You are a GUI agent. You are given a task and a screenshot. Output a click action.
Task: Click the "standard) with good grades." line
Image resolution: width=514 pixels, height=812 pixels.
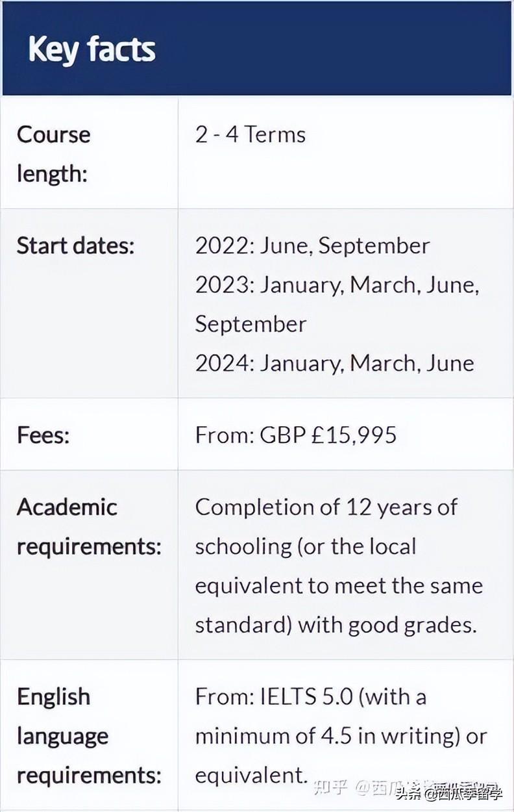336,624
